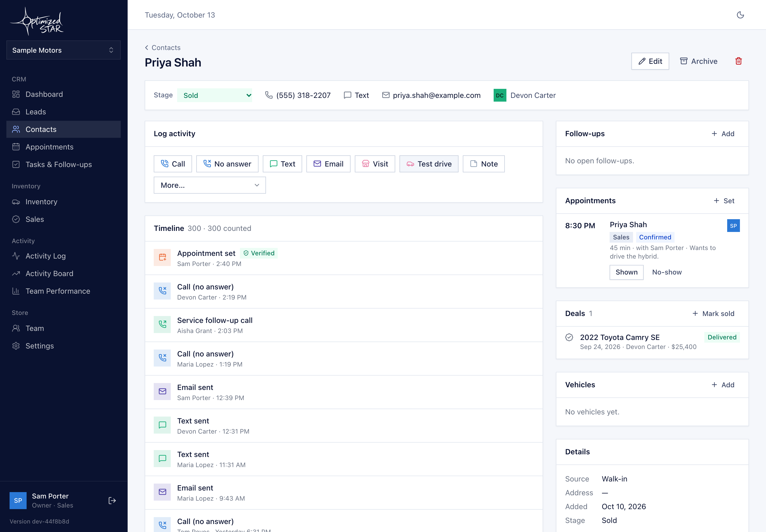Open Team in the sidebar
Viewport: 766px width, 532px height.
point(63,328)
